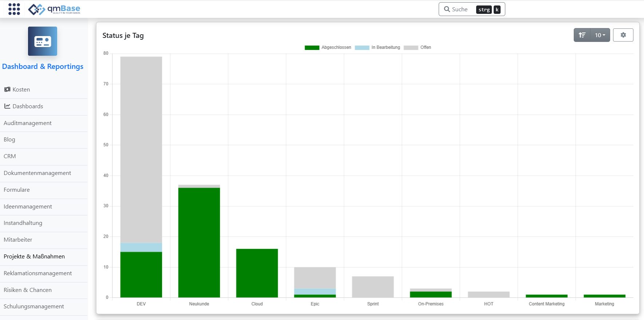Toggle In Bearbeitung legend entry
644x320 pixels.
click(378, 47)
